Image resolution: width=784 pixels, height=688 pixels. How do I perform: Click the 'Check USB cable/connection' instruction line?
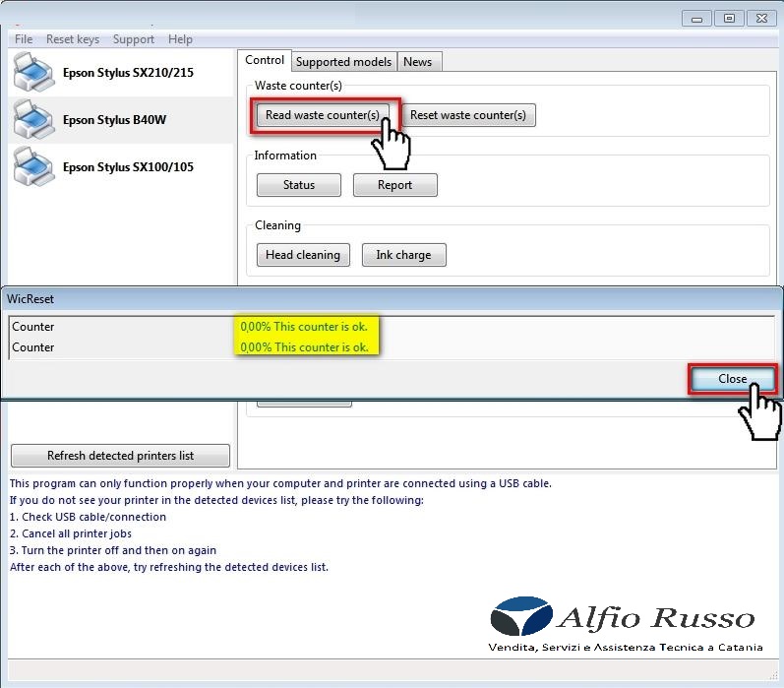[88, 517]
